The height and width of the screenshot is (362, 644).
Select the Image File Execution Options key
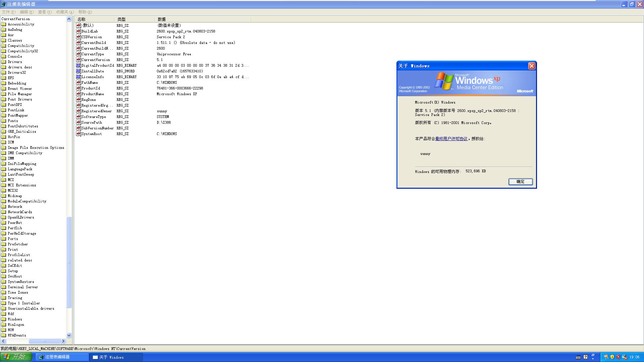click(36, 148)
